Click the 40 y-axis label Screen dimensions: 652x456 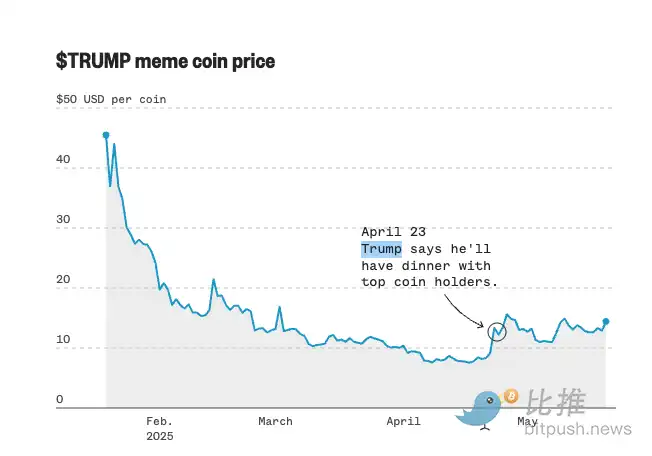click(63, 159)
